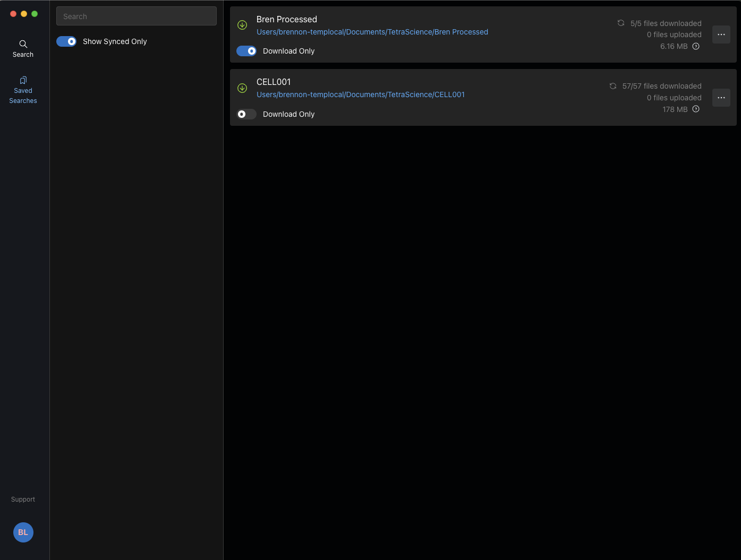Click the green macOS fullscreen window button
The image size is (741, 560).
[35, 14]
